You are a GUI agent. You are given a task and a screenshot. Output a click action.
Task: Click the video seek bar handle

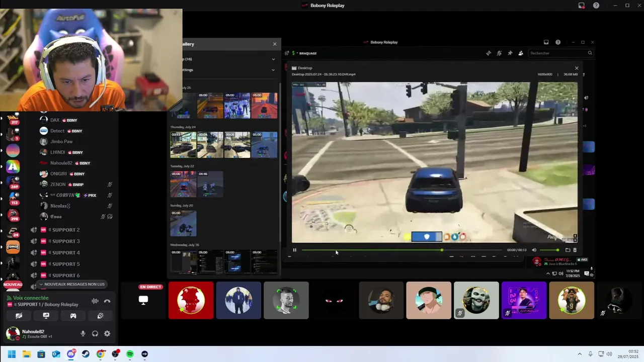click(x=442, y=250)
